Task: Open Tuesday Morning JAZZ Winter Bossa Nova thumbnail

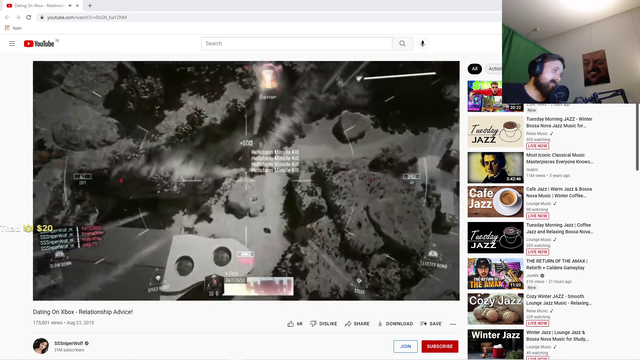Action: pyautogui.click(x=496, y=132)
